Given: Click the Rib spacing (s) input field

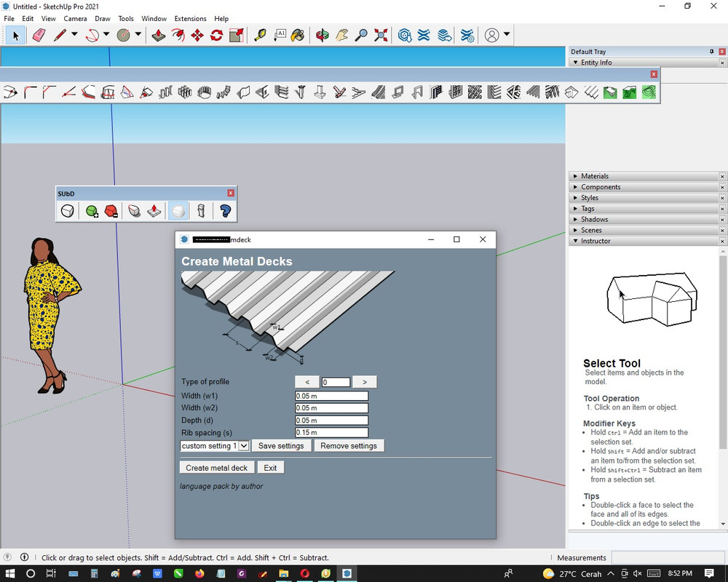Looking at the screenshot, I should point(331,433).
